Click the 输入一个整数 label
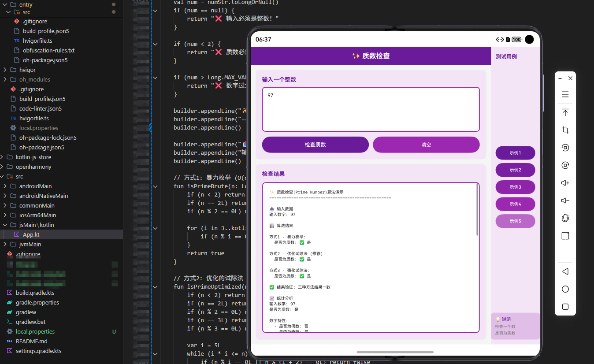This screenshot has height=364, width=594. coord(279,79)
